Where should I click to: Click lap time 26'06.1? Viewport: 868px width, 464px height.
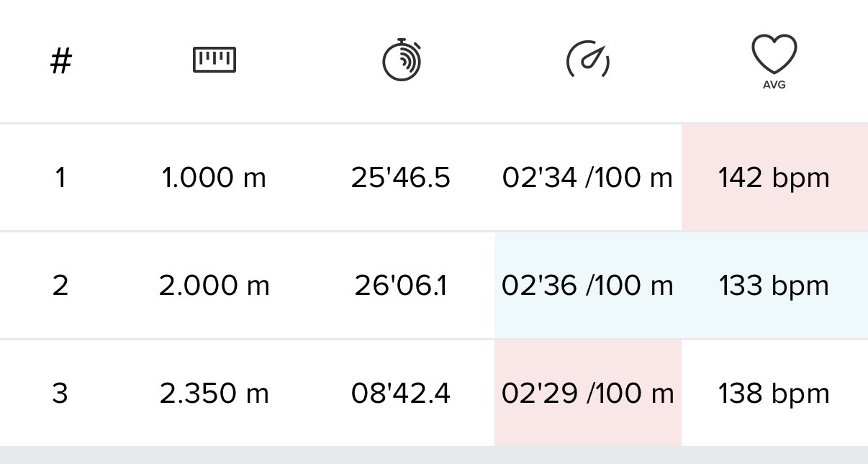click(x=401, y=286)
